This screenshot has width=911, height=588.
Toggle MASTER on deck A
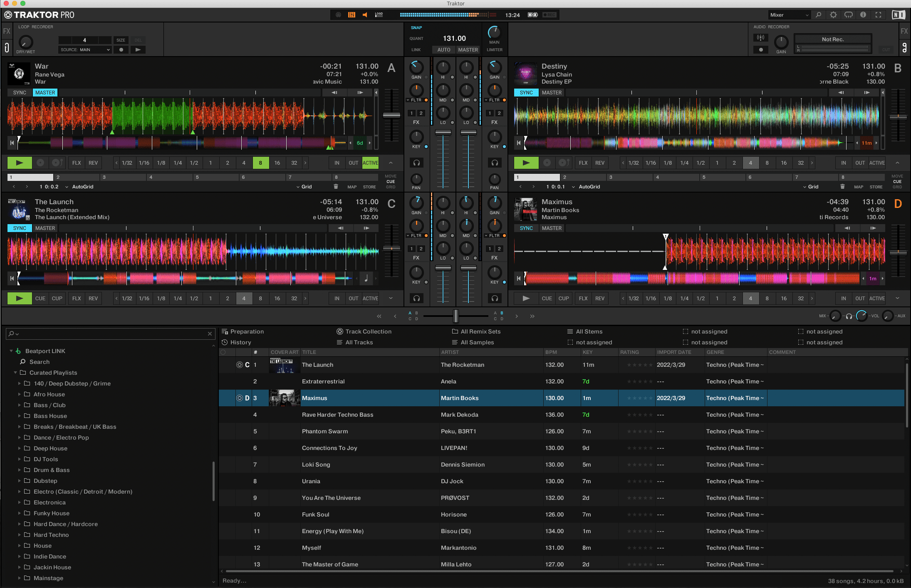(x=45, y=92)
